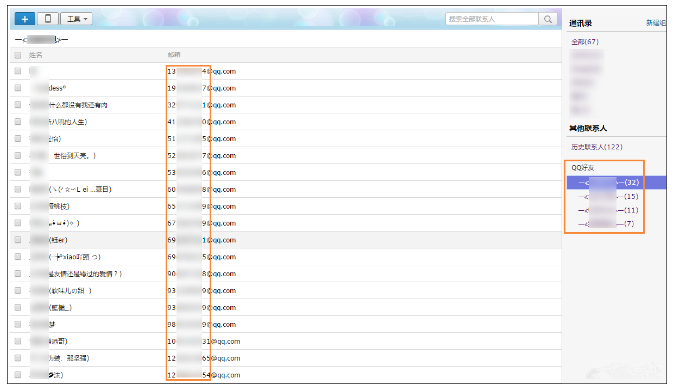Click the email 12…65@qq.com
The width and height of the screenshot is (685, 389).
coord(204,358)
